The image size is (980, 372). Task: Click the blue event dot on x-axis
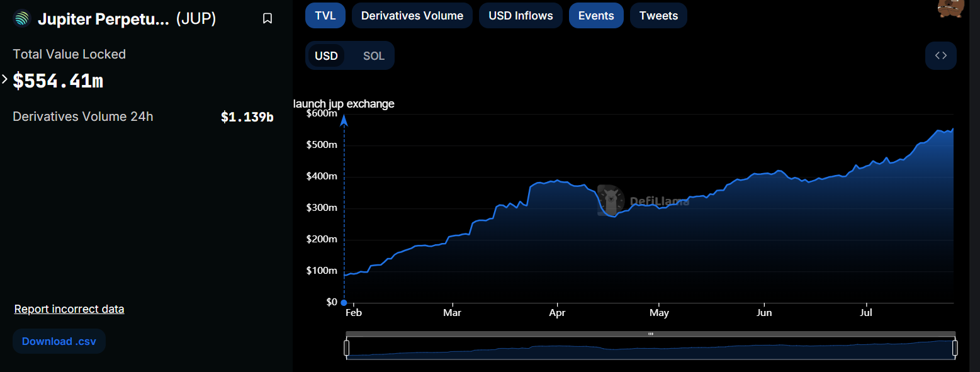[344, 303]
